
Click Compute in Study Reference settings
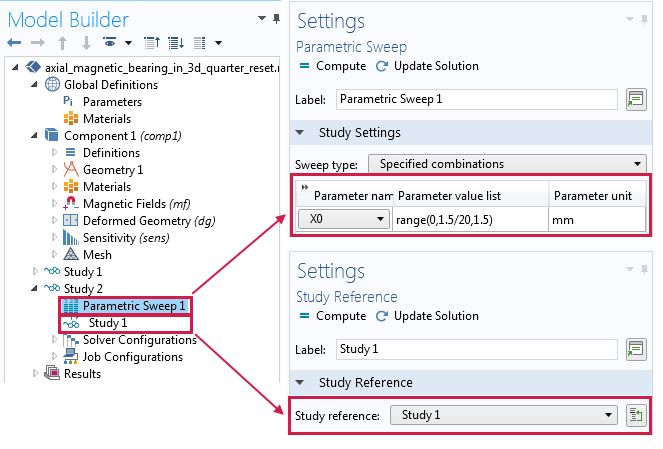pyautogui.click(x=333, y=316)
